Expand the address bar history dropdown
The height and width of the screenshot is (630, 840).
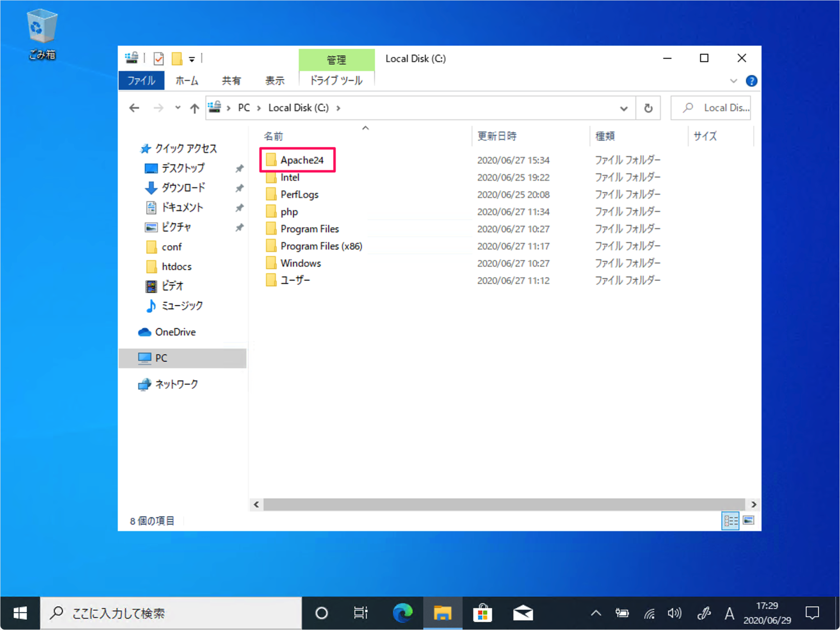click(624, 108)
